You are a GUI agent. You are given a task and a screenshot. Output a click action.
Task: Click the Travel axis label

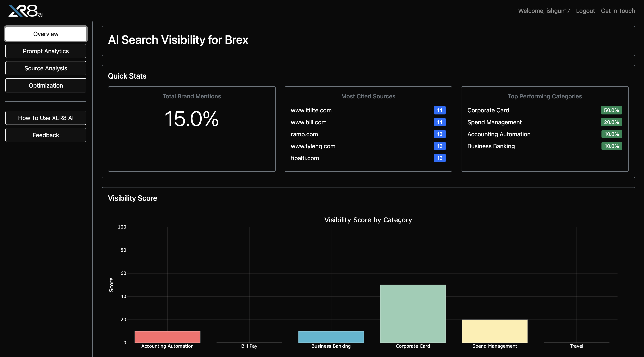576,346
